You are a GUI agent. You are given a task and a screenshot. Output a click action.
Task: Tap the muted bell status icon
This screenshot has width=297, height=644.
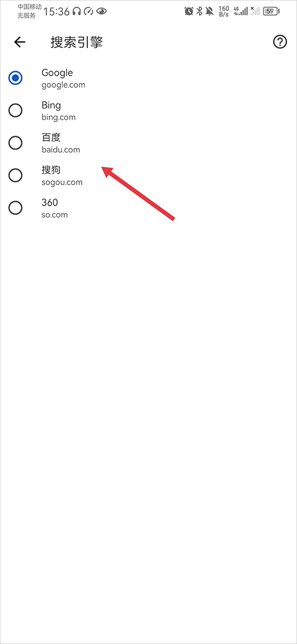click(210, 11)
